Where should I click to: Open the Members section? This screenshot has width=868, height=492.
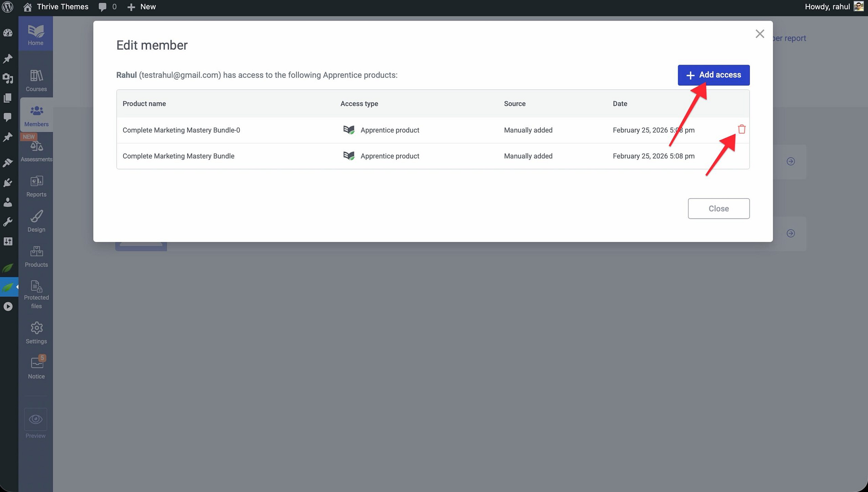(x=36, y=116)
